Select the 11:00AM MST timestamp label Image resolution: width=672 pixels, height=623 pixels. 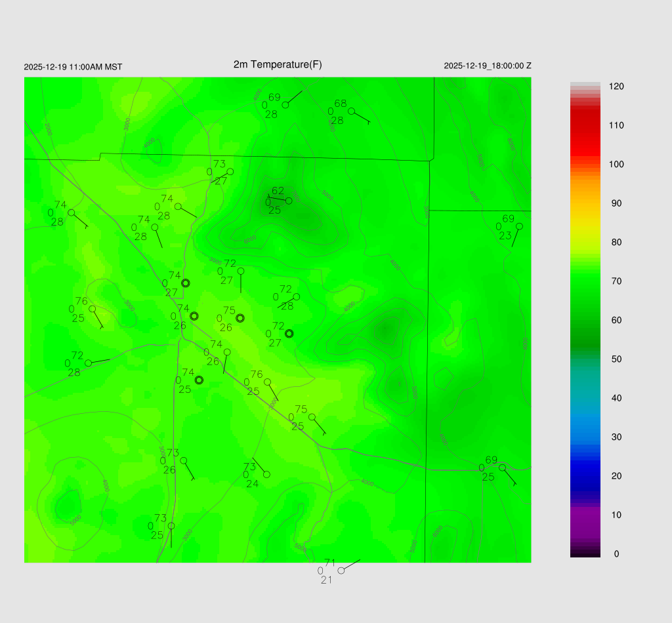tap(73, 67)
